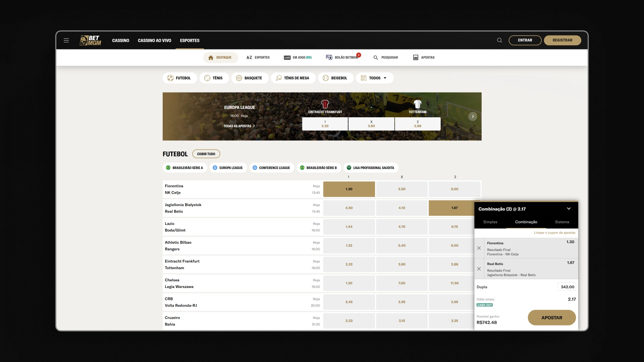The height and width of the screenshot is (362, 644).
Task: Click the BetMGM lion logo
Action: click(x=90, y=40)
